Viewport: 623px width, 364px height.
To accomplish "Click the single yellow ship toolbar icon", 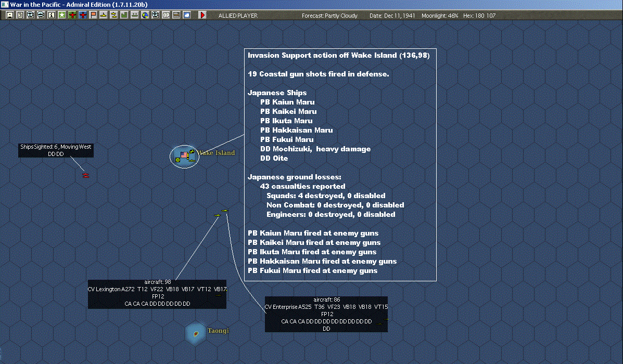I will 103,15.
